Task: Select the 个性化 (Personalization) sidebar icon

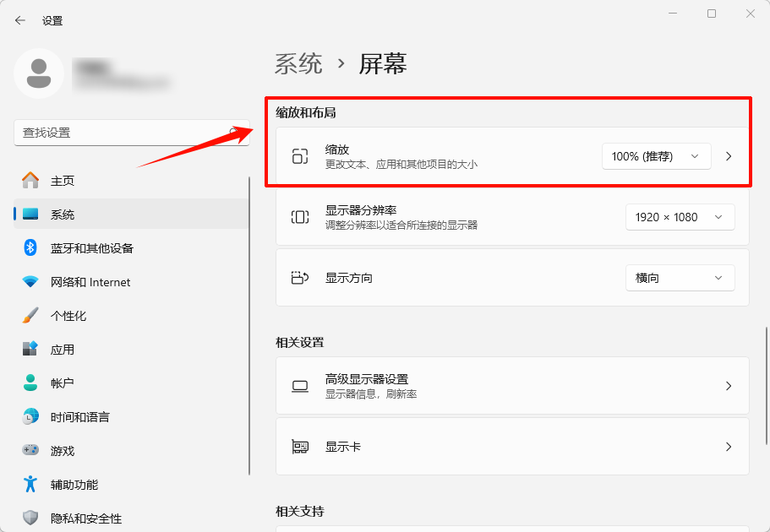Action: click(x=30, y=315)
